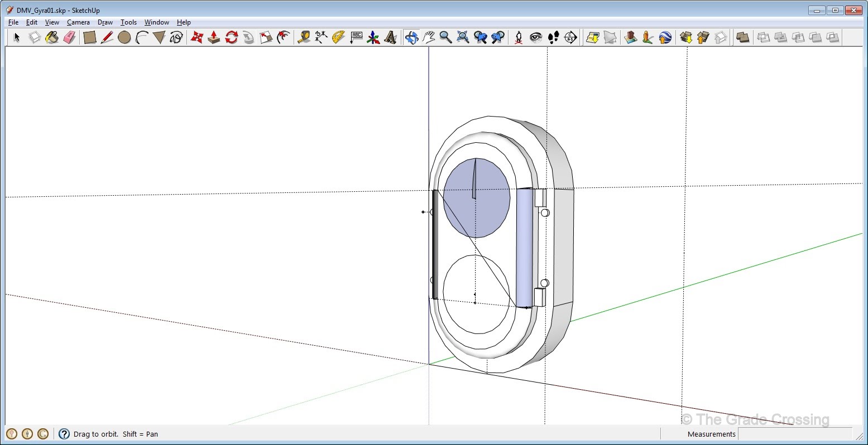Go to the Previous camera view
The height and width of the screenshot is (445, 868).
coord(480,37)
